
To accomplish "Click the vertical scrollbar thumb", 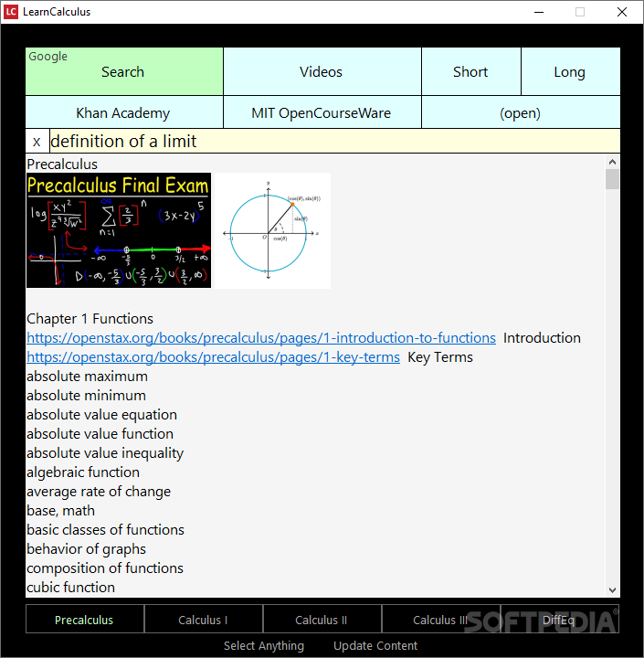I will (613, 179).
